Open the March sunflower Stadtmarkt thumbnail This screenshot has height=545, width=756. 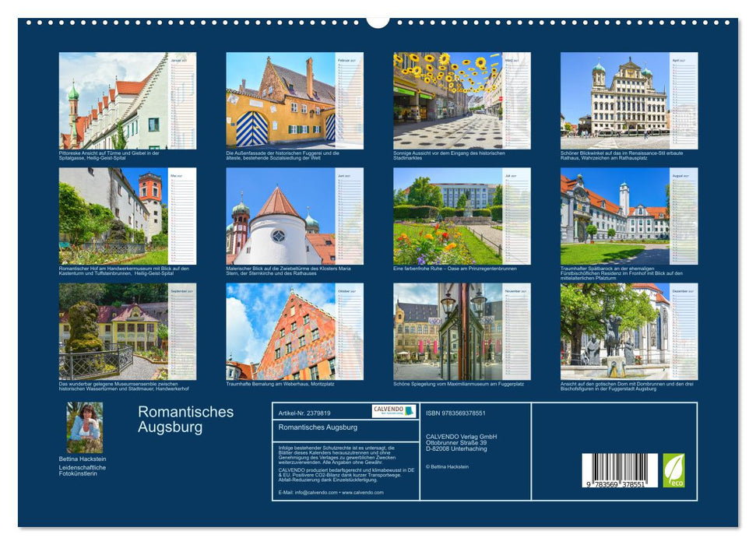click(462, 100)
